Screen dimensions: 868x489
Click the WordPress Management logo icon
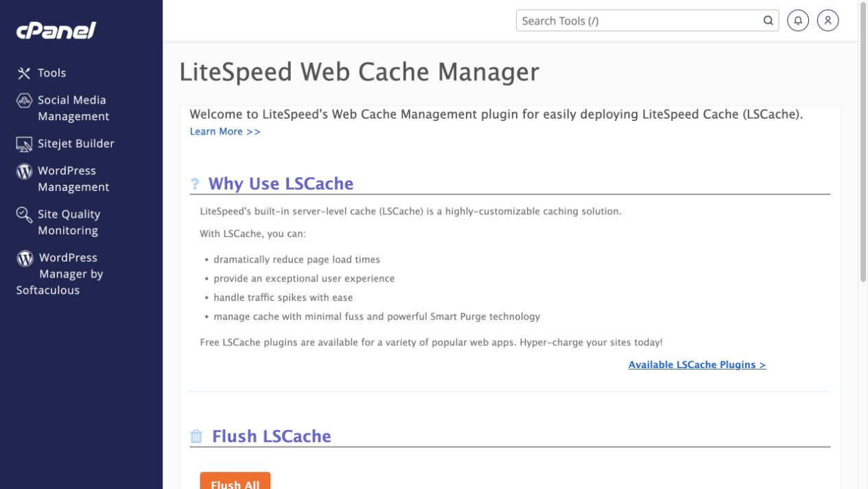pyautogui.click(x=24, y=171)
